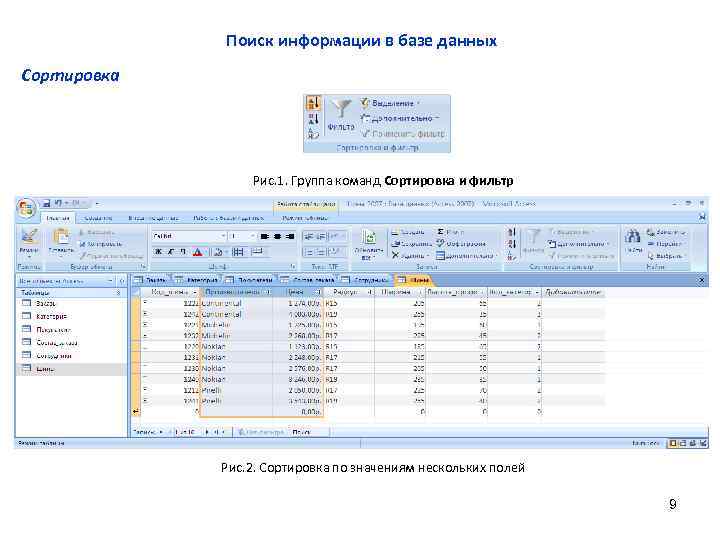Click the gridlines button in font group
Viewport: 720px width, 540px height.
238,252
